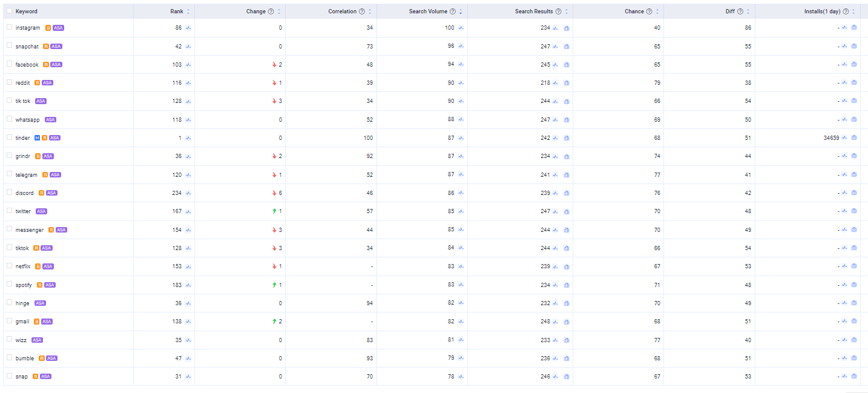Screen dimensions: 868x393
Task: Tick the telegram keyword checkbox
Action: pos(9,174)
